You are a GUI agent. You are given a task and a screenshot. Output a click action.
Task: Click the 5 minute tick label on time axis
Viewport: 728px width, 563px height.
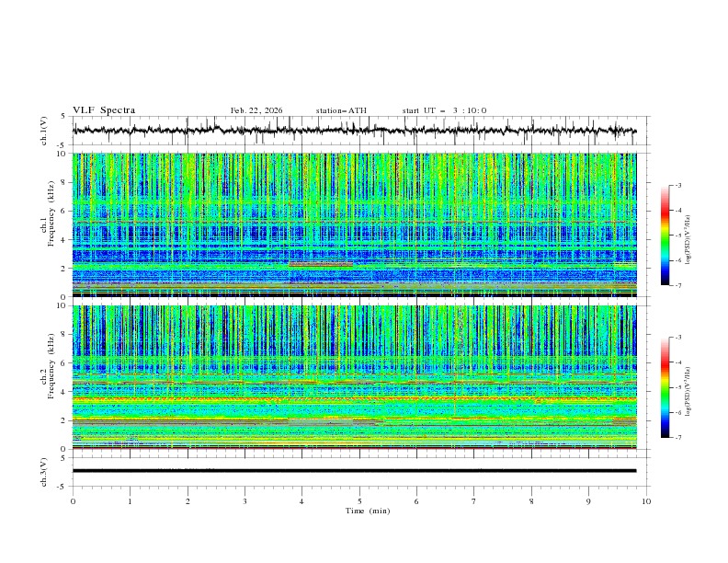359,500
